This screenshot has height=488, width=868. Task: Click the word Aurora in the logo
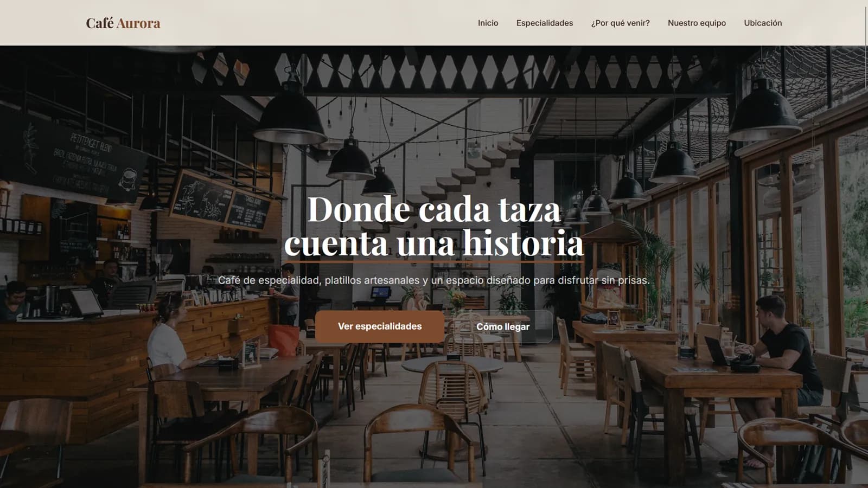point(140,23)
